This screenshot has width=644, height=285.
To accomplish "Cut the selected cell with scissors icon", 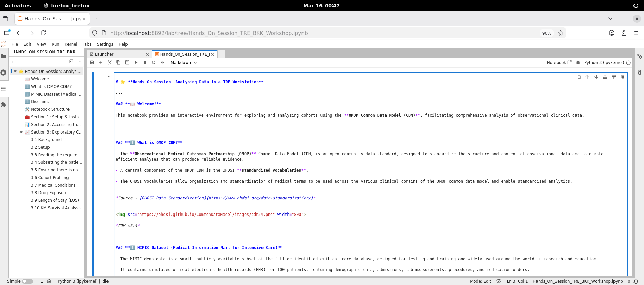I will coord(110,62).
